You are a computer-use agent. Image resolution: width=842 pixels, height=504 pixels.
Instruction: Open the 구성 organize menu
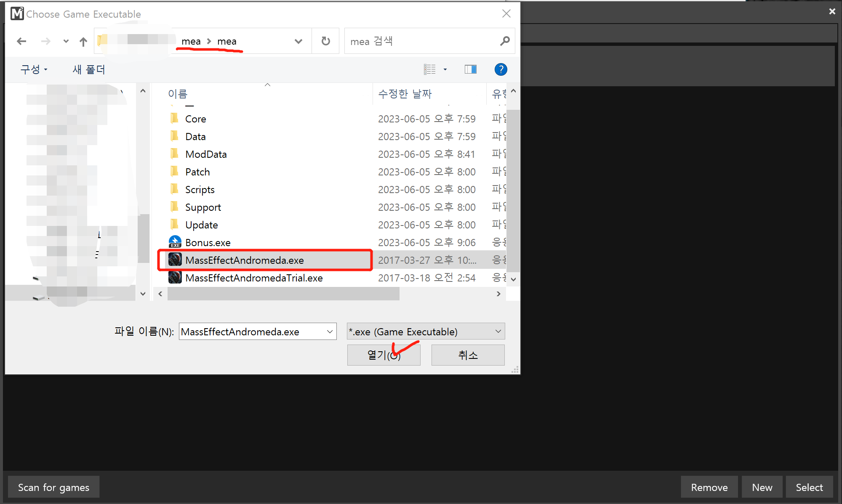(x=34, y=69)
